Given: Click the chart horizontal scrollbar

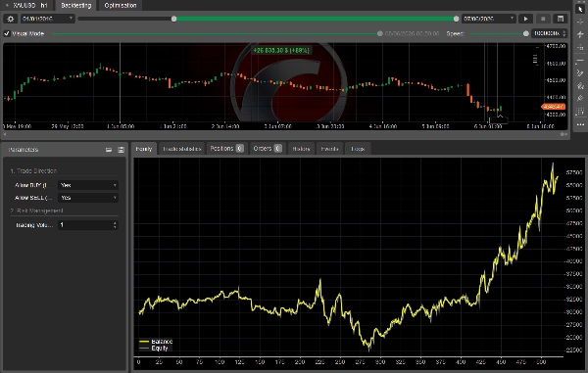Looking at the screenshot, I should [285, 134].
